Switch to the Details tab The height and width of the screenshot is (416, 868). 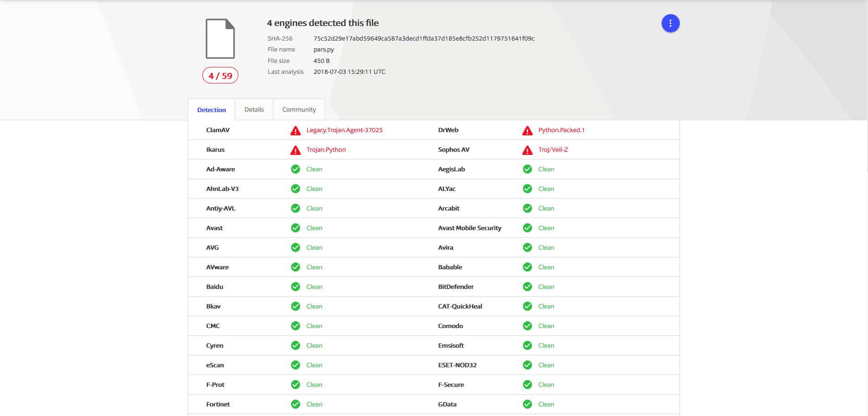pos(254,110)
